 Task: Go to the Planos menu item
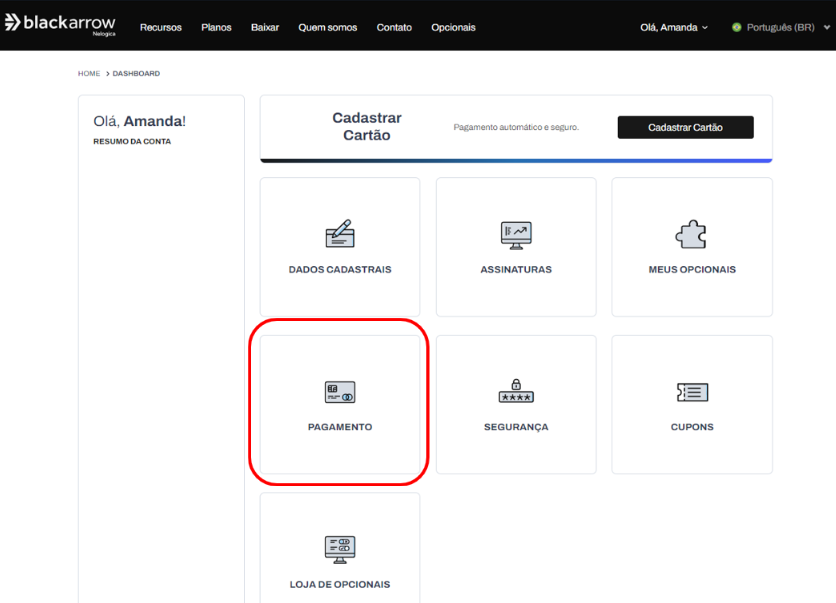(216, 27)
